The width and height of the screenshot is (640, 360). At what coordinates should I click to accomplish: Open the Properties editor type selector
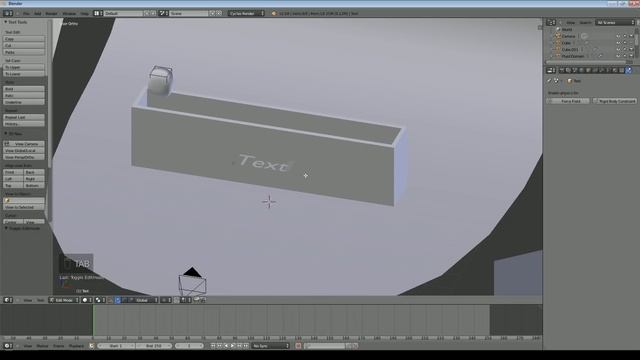(551, 70)
